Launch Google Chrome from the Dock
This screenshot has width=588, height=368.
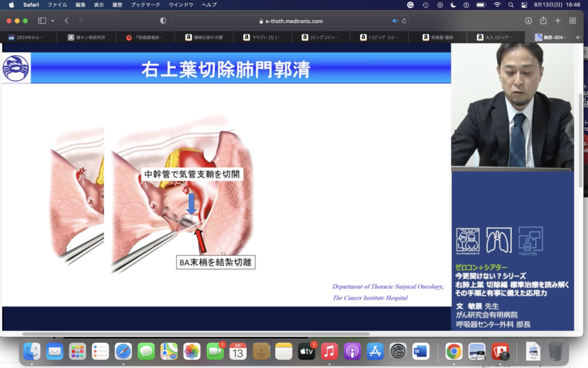[454, 351]
